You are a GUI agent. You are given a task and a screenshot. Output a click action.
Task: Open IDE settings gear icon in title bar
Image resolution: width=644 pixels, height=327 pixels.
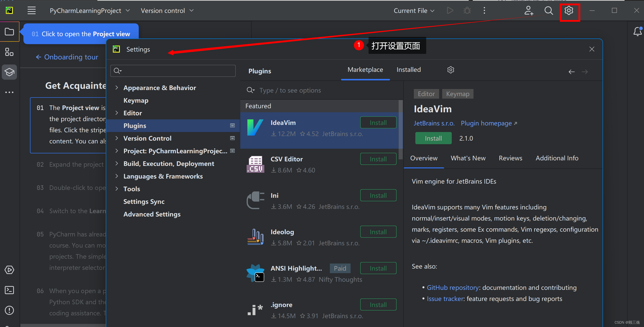[569, 11]
